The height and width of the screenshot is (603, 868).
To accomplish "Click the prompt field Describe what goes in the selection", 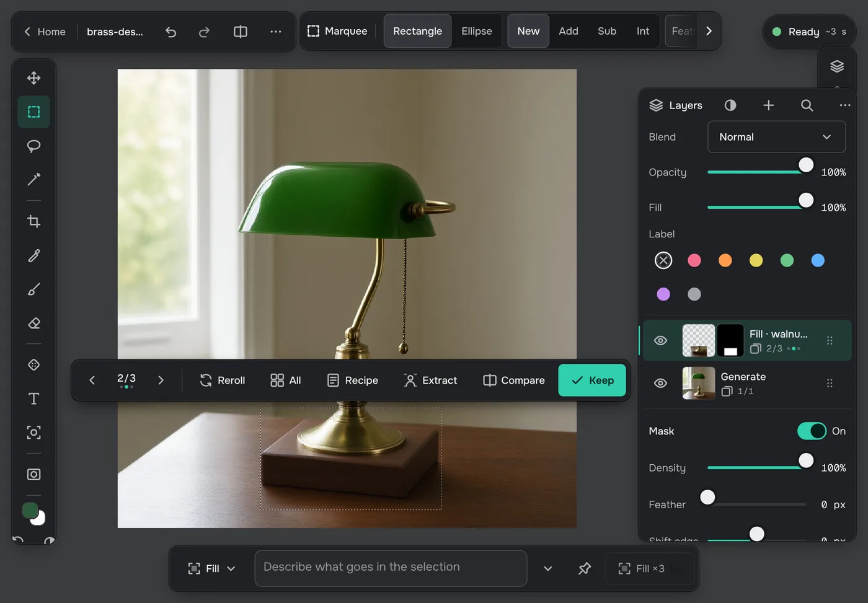I will pyautogui.click(x=391, y=568).
